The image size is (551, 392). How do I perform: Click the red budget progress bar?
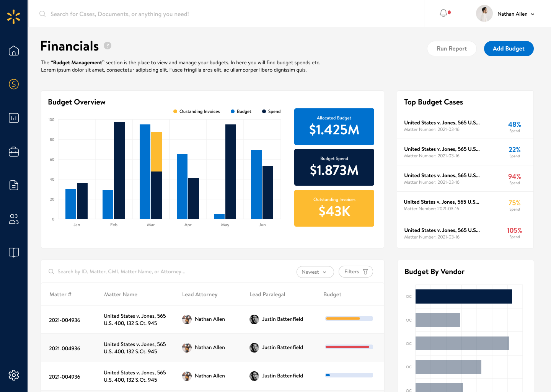pyautogui.click(x=349, y=347)
